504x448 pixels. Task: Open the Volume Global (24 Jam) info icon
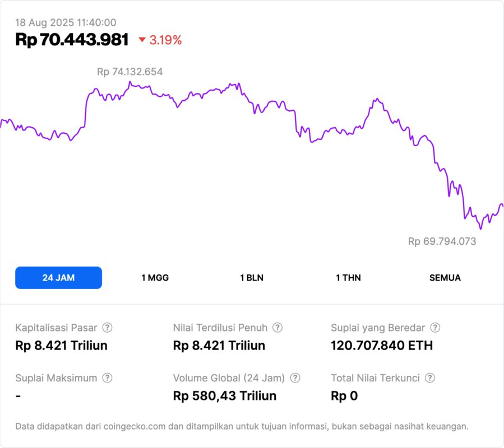[x=295, y=378]
